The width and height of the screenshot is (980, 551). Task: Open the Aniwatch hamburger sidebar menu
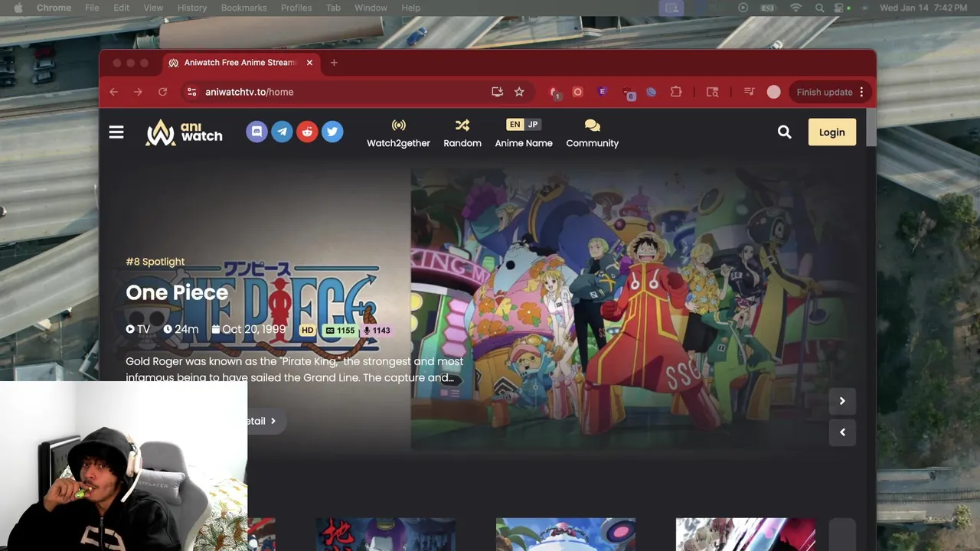click(116, 132)
